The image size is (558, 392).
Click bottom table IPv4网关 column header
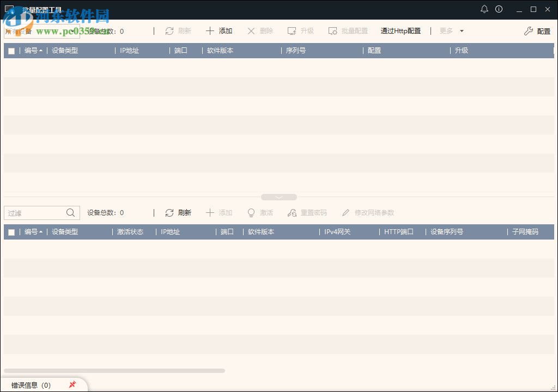(337, 232)
